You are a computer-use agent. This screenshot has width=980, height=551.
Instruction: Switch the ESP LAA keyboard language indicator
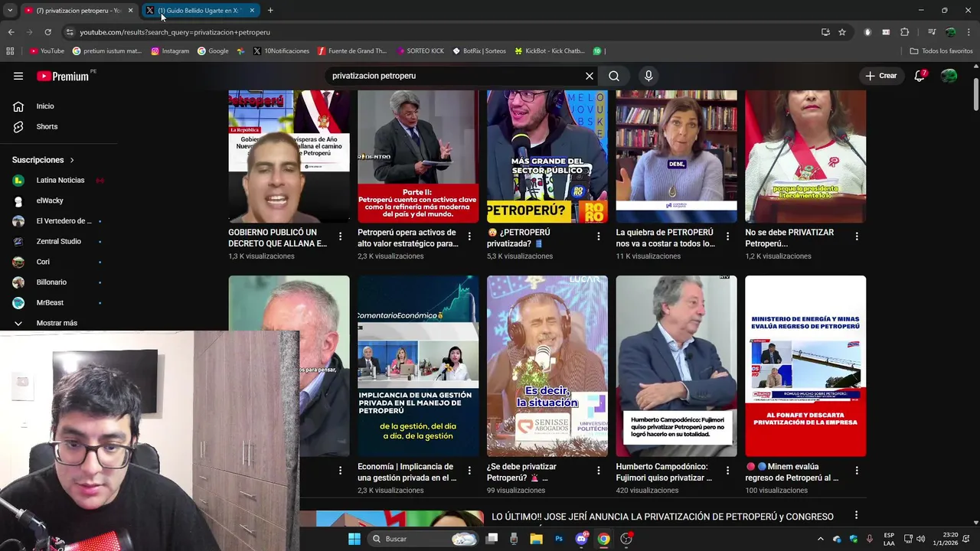[889, 539]
